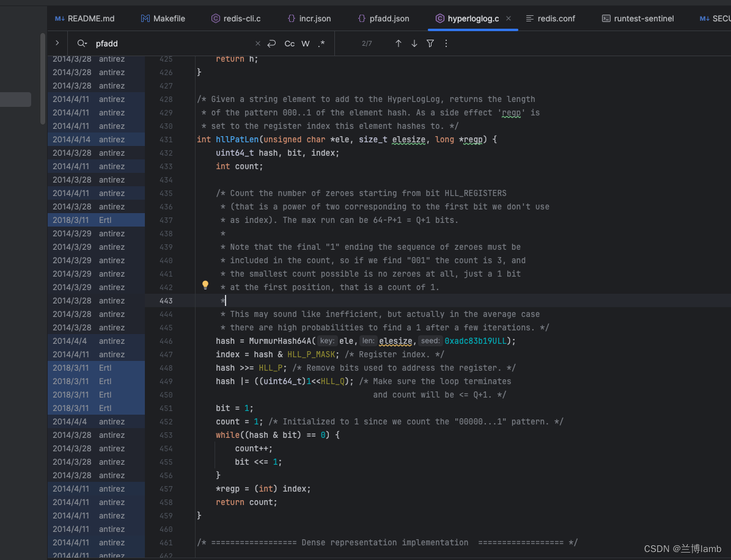Click the 0xadc83b19ULL seed constant
This screenshot has width=731, height=560.
[x=475, y=341]
